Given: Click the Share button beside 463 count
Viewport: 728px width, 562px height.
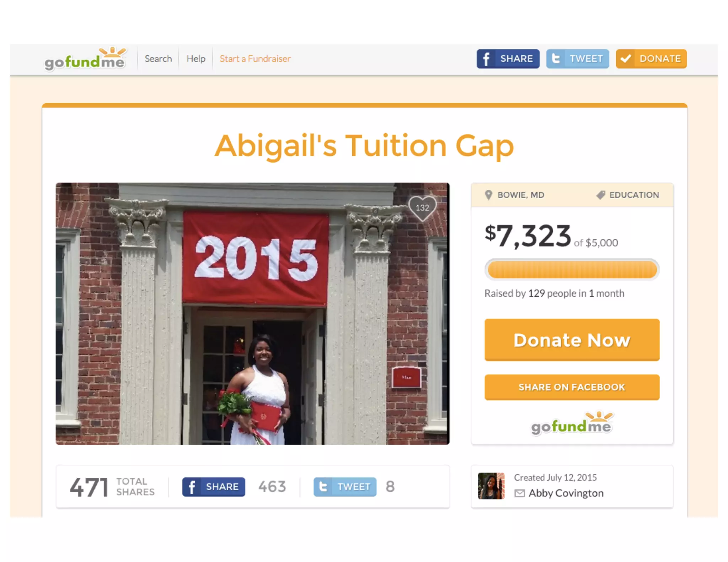Looking at the screenshot, I should 214,487.
